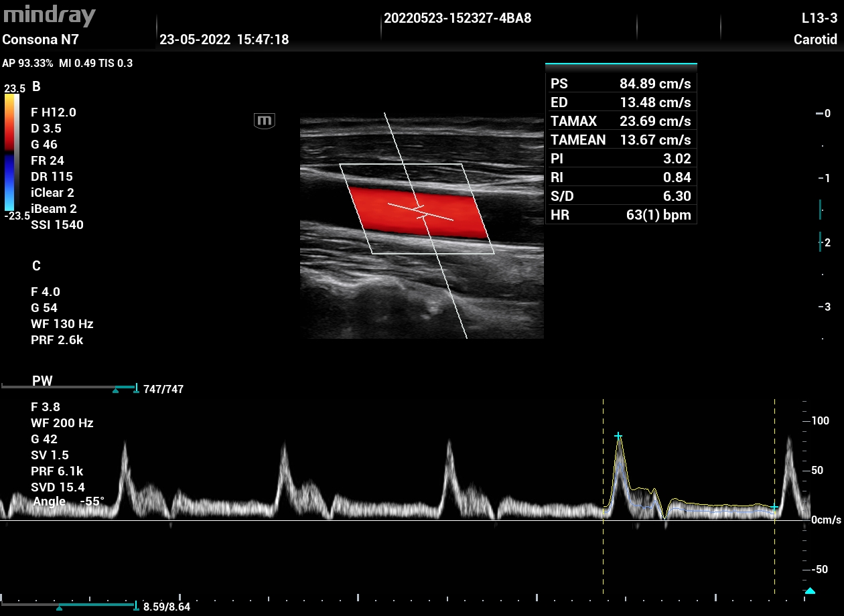Click the triangle marker on the upper cine bar

point(115,390)
